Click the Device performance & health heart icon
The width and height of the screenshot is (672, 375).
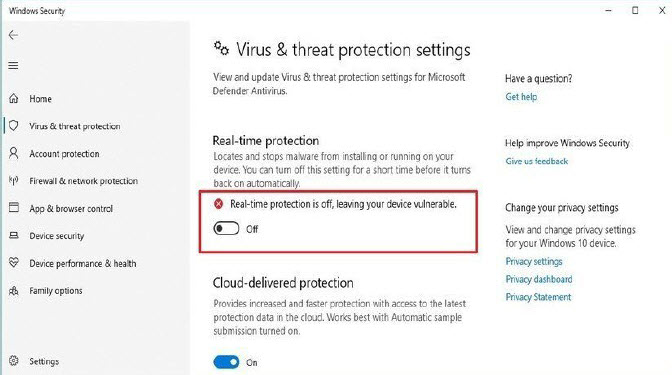(x=14, y=262)
